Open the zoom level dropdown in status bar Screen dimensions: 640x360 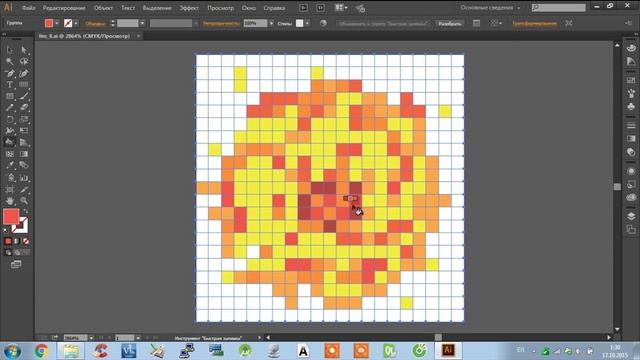tap(91, 338)
